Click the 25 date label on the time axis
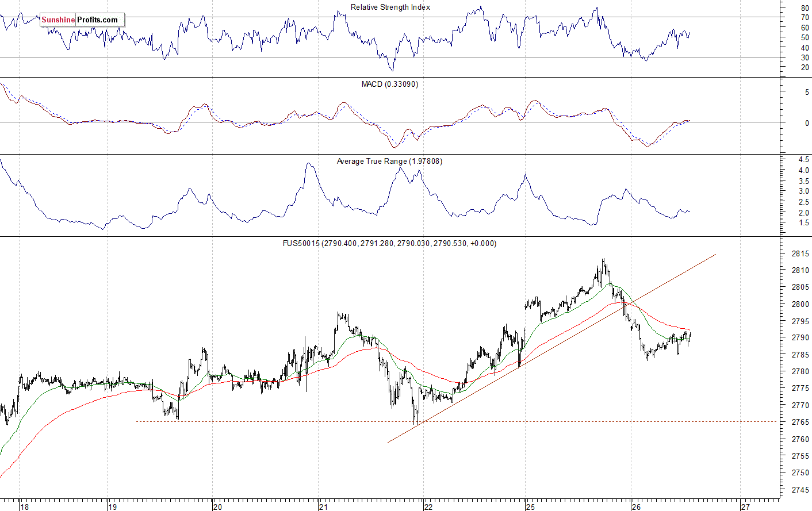812x511 pixels. point(530,506)
